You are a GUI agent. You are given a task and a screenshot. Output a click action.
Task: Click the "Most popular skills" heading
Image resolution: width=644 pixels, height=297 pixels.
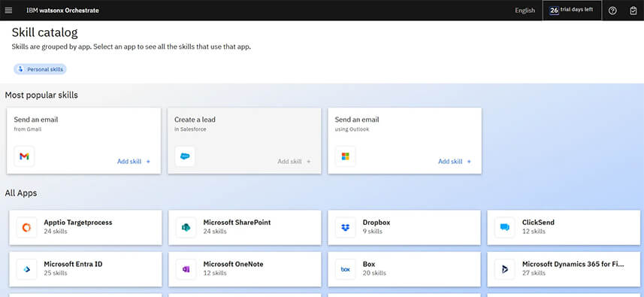[x=41, y=95]
